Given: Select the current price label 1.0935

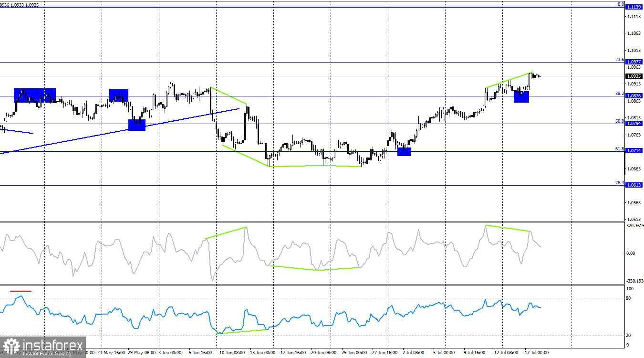Looking at the screenshot, I should pyautogui.click(x=634, y=76).
